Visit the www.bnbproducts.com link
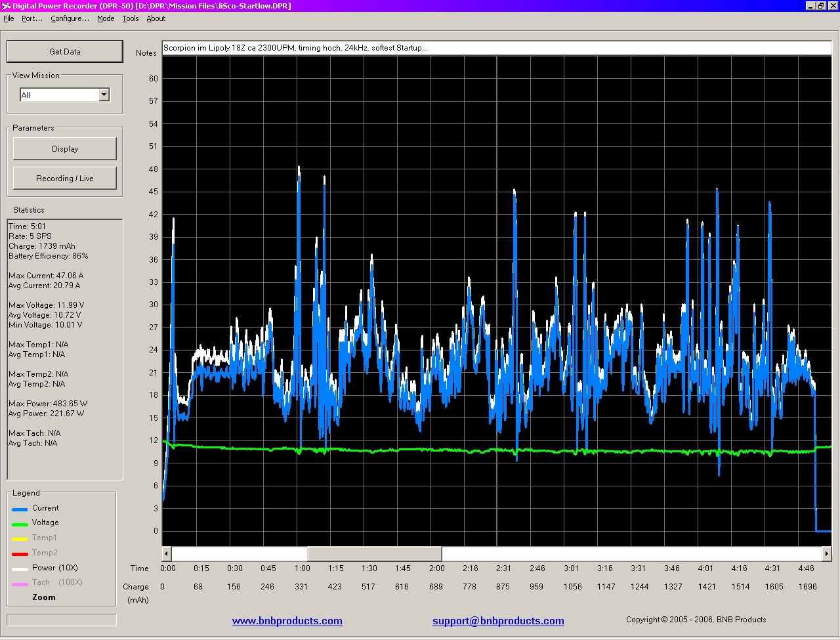840x640 pixels. click(x=287, y=621)
